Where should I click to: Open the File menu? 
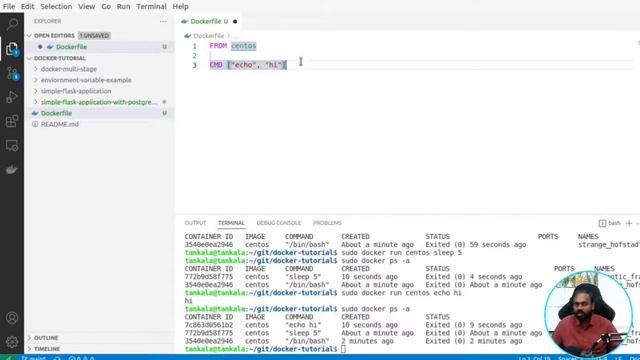pos(9,7)
